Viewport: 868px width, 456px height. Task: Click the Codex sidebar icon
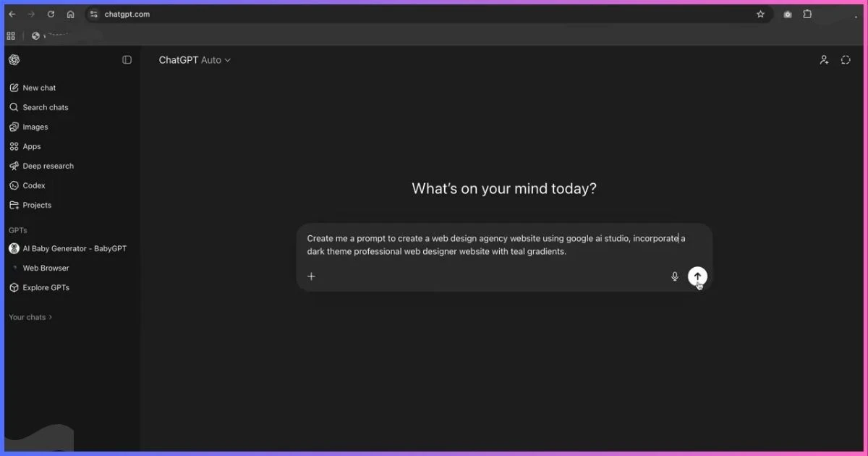coord(14,185)
